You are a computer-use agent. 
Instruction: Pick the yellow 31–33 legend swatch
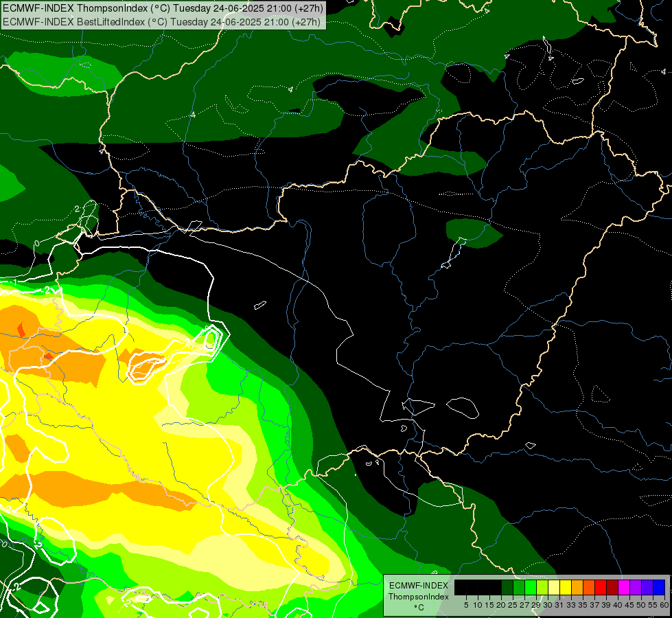click(566, 587)
